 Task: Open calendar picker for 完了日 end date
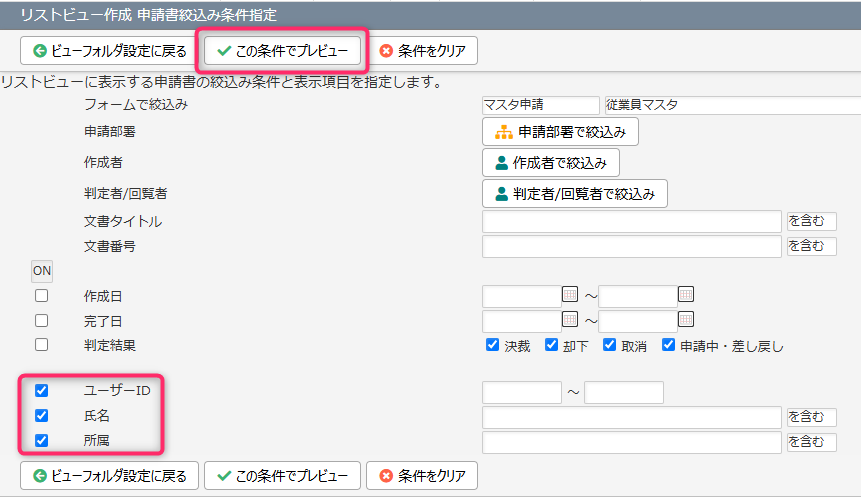(686, 319)
